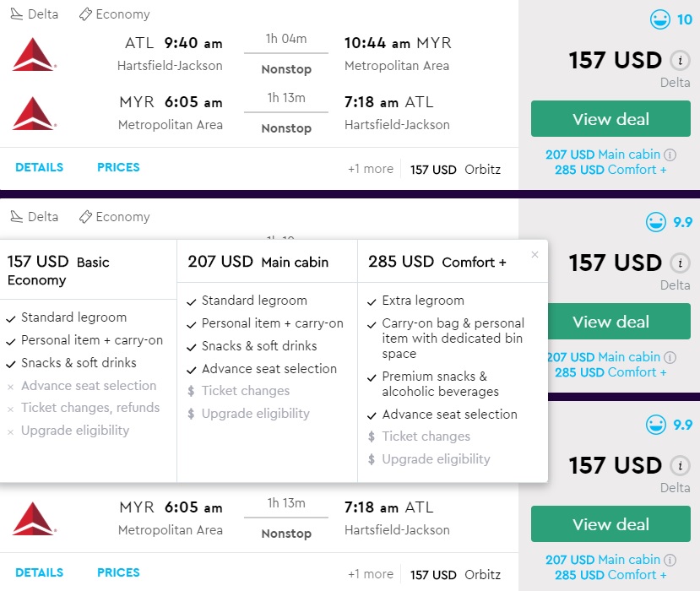Expand DETAILS for the top flight result
The height and width of the screenshot is (591, 700).
point(39,167)
